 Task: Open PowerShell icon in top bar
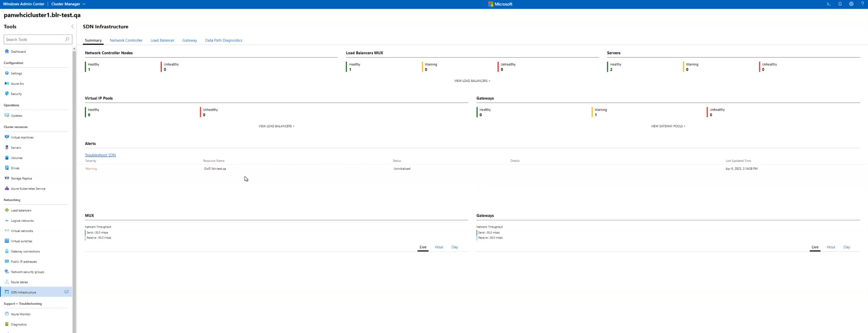[x=828, y=4]
